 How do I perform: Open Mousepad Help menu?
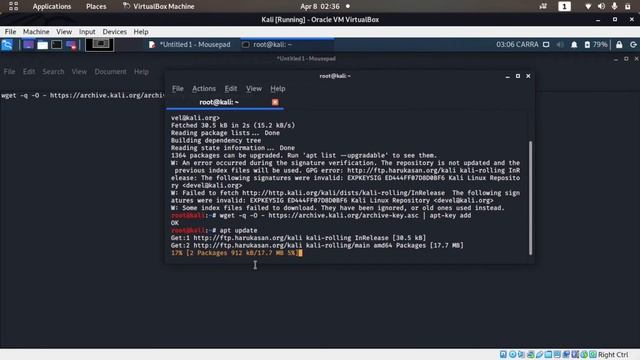[141, 71]
